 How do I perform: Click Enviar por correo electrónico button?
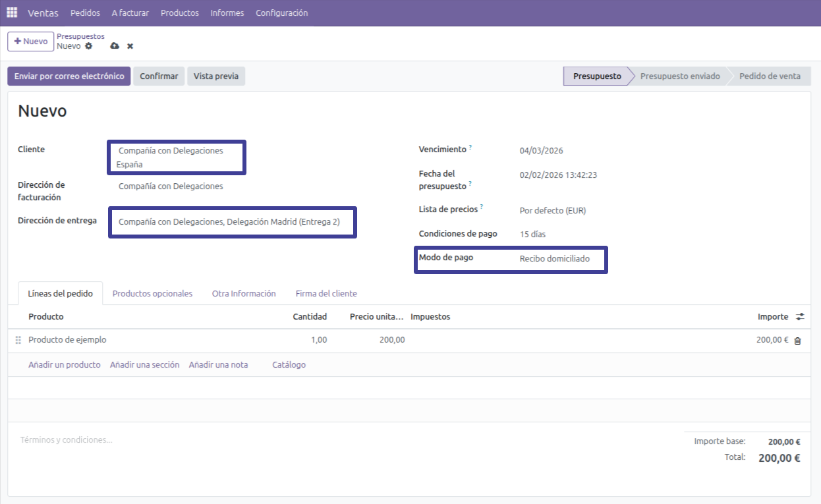pos(69,76)
